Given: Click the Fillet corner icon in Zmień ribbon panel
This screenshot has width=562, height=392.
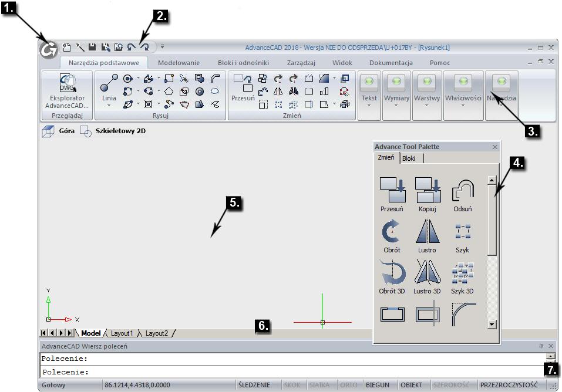Looking at the screenshot, I should click(x=324, y=79).
